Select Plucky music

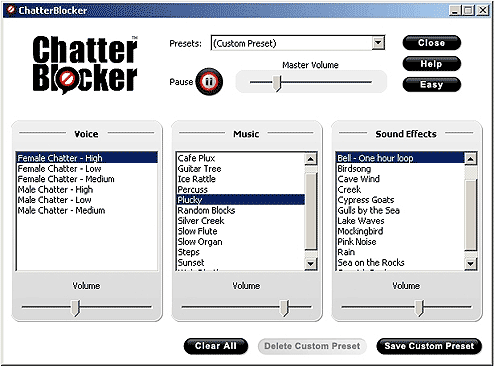coord(240,200)
